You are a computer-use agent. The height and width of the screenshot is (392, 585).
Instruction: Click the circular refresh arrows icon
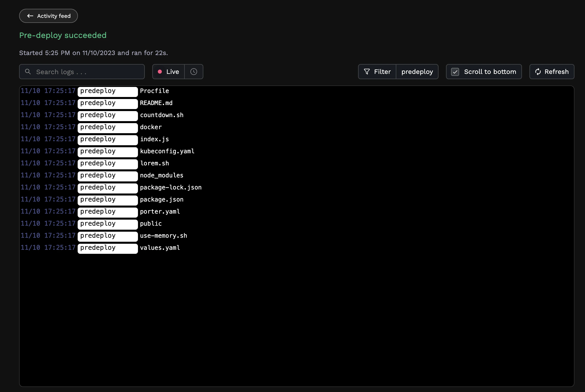coord(538,72)
